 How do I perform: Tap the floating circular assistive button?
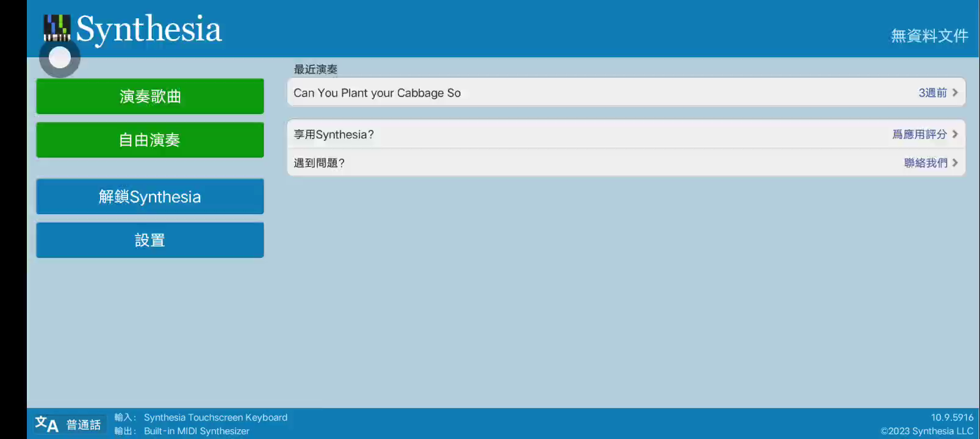coord(60,58)
